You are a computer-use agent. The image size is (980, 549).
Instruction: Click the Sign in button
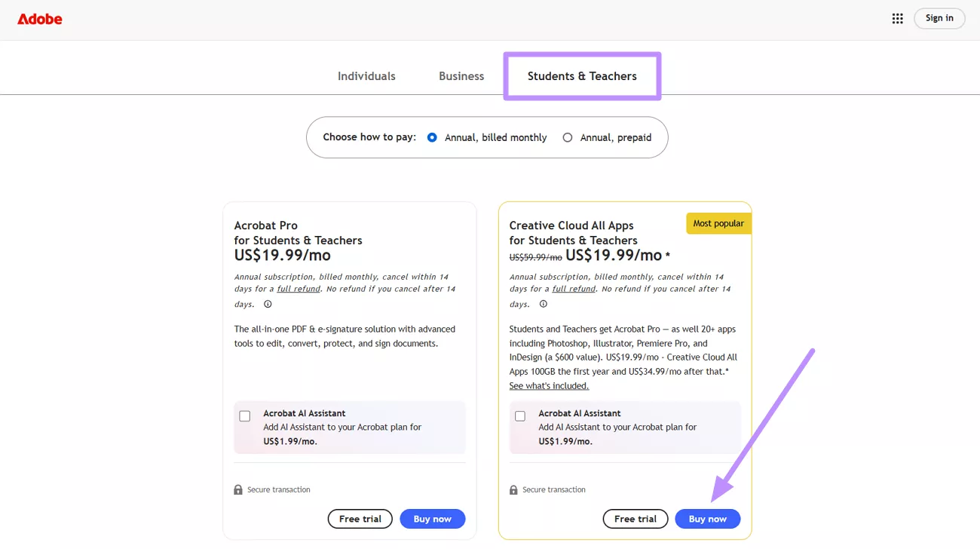point(939,18)
